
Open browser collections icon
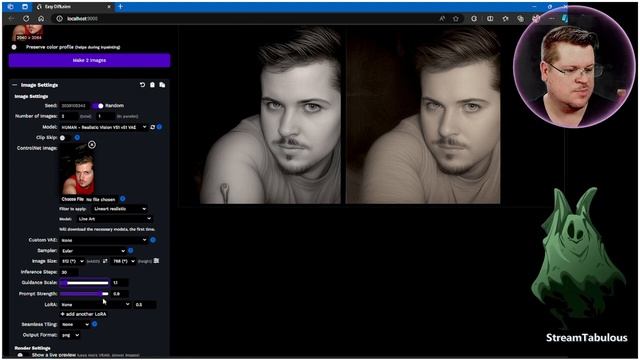click(x=520, y=19)
